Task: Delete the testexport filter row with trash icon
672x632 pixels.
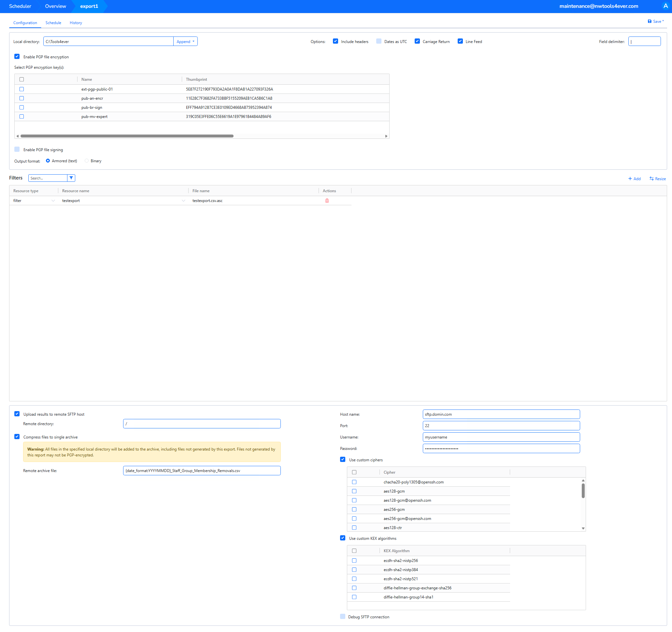Action: (327, 201)
